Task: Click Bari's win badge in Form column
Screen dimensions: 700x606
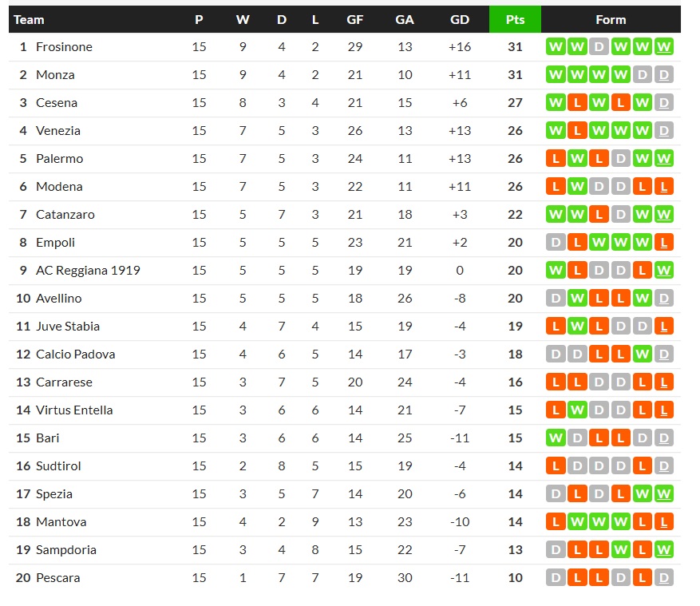Action: (556, 438)
